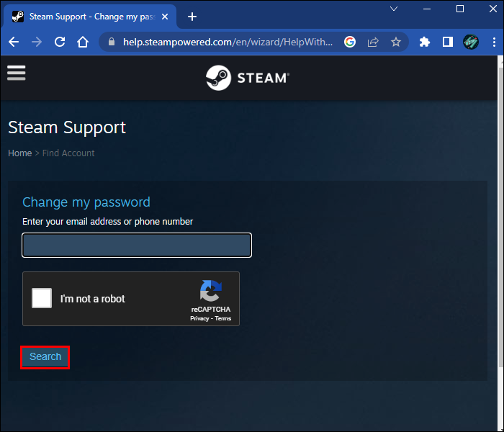Focus the email or phone number field
The height and width of the screenshot is (432, 504).
click(x=137, y=246)
